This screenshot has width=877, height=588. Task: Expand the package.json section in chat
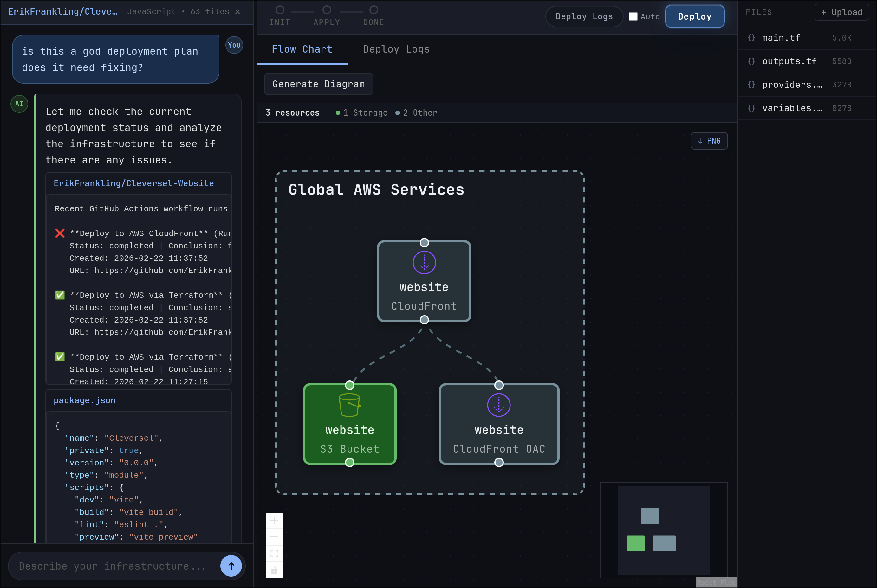(x=85, y=400)
